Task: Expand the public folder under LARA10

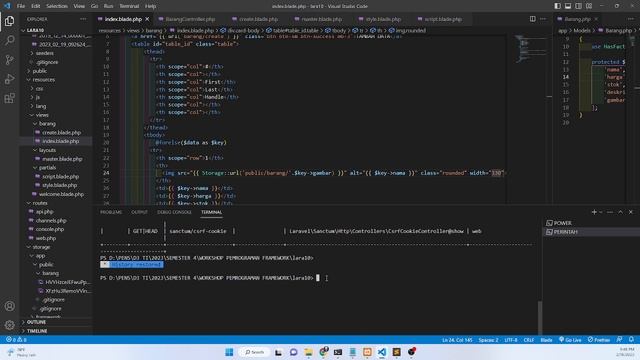Action: click(x=56, y=71)
